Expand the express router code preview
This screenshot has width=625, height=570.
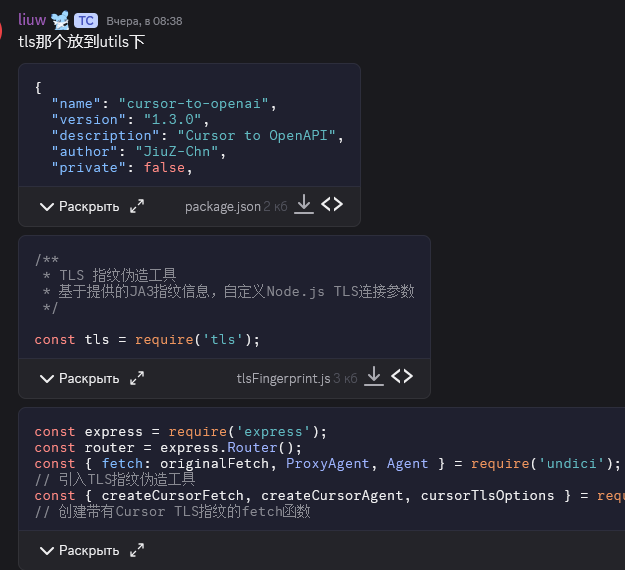pos(80,550)
